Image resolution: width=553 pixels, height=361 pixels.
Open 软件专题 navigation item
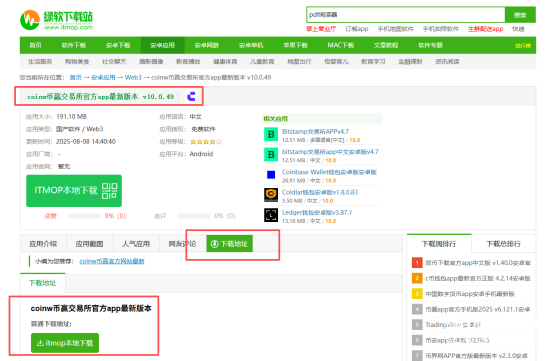430,45
